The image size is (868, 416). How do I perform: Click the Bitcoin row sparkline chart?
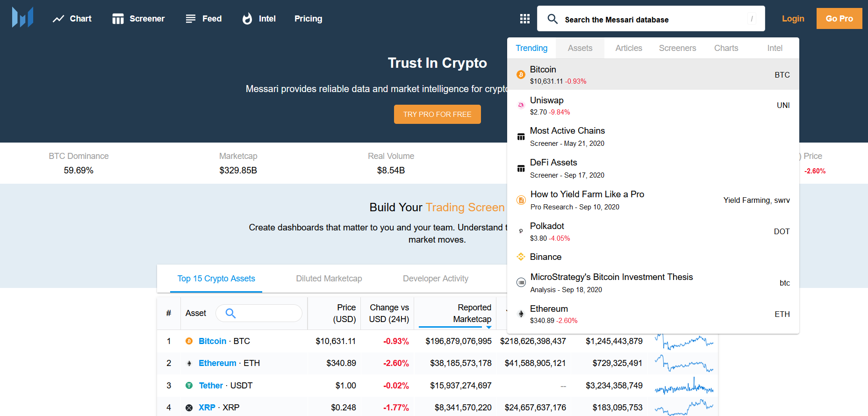[x=684, y=342]
